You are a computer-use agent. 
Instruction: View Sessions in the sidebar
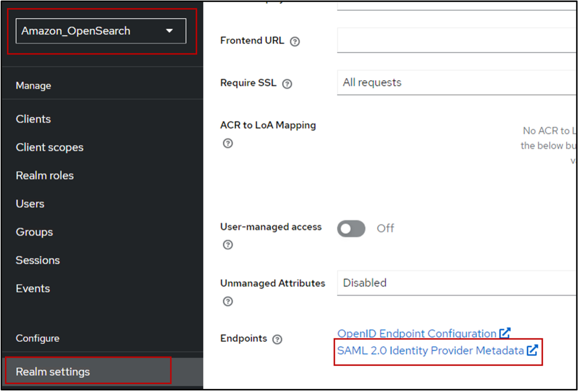(38, 260)
